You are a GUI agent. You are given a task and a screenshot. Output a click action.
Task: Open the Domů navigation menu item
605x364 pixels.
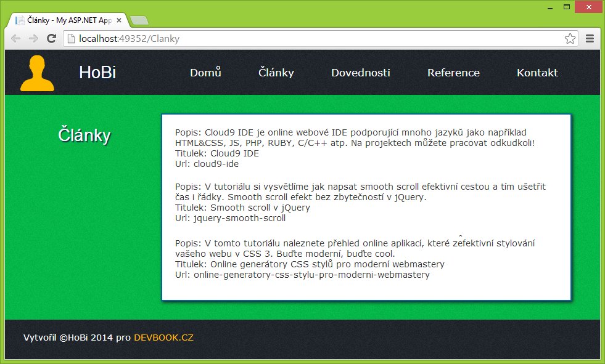click(205, 72)
